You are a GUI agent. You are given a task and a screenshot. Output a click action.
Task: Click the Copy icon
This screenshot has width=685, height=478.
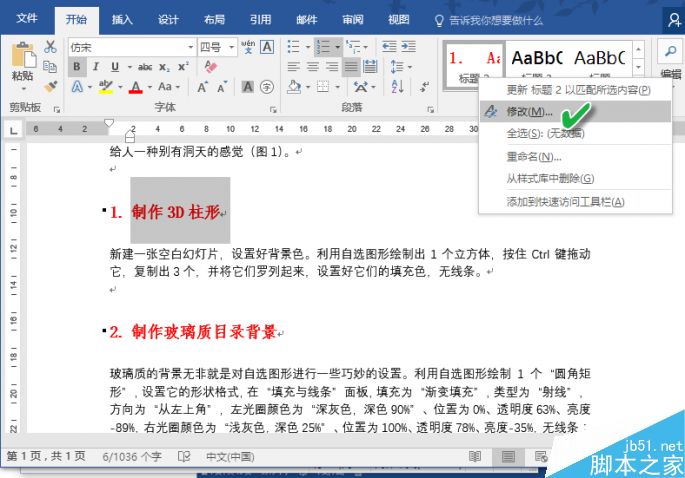(50, 66)
